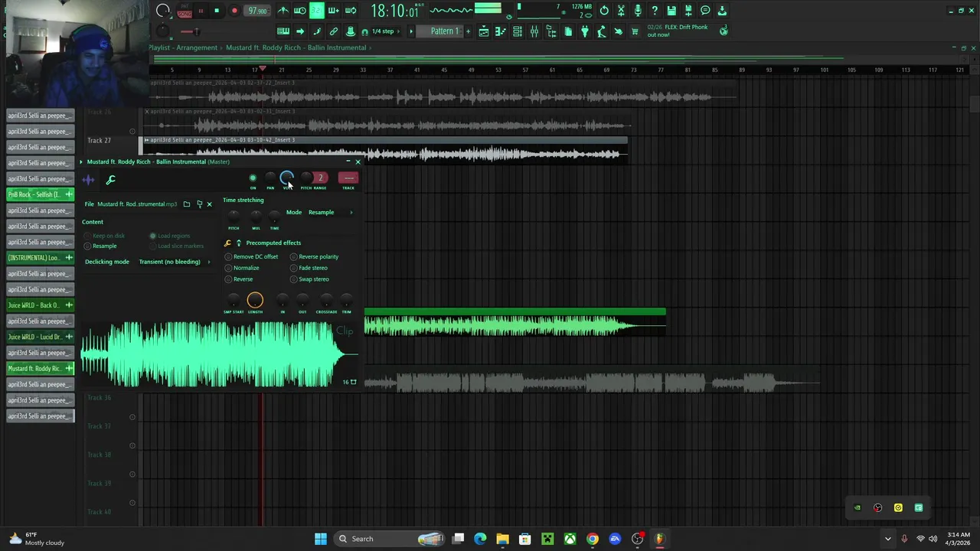Image resolution: width=980 pixels, height=551 pixels.
Task: Enable the Normalize option
Action: pyautogui.click(x=242, y=268)
